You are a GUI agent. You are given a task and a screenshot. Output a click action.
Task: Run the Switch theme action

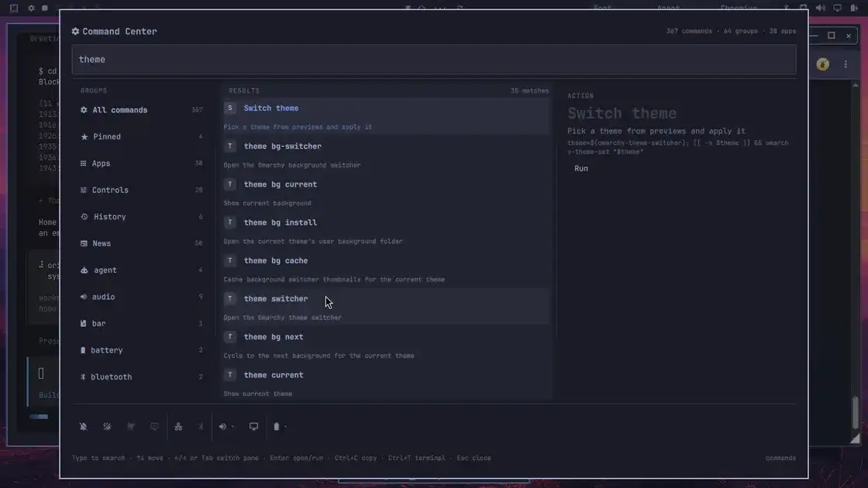tap(581, 168)
